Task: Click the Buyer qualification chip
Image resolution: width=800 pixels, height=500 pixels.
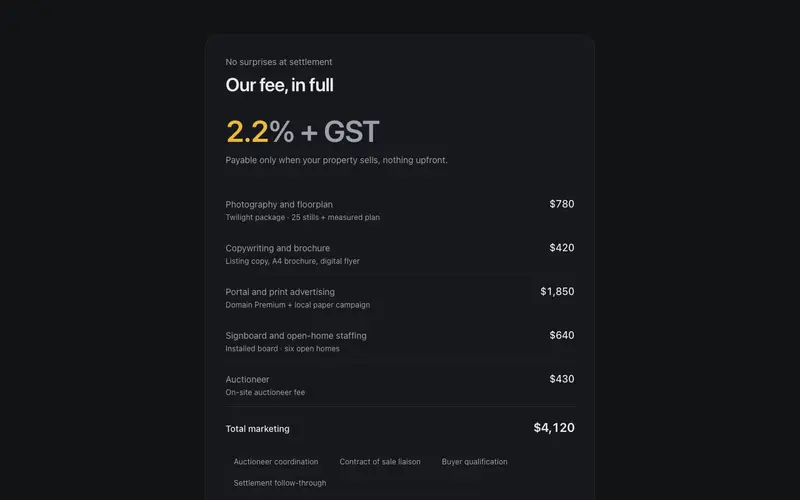Action: pos(474,462)
